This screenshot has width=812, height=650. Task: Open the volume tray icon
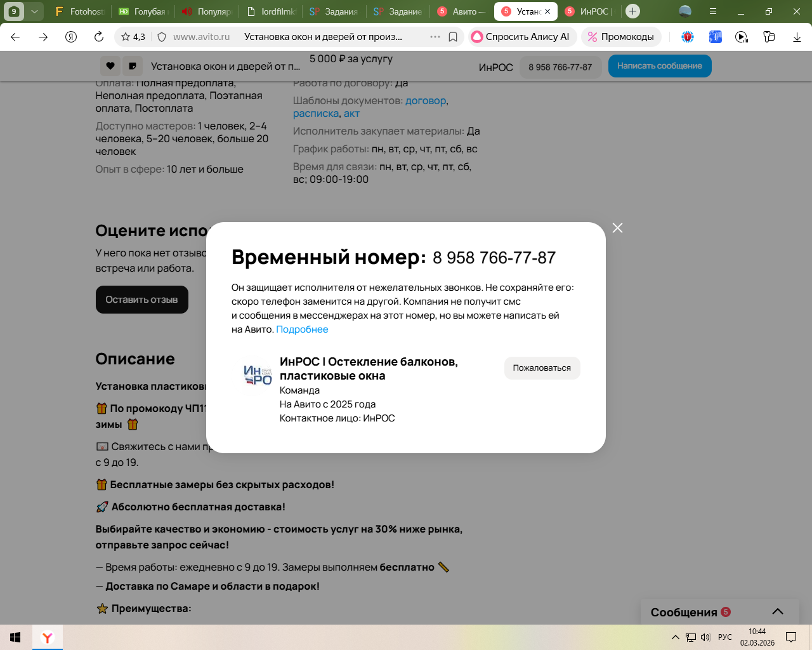coord(705,637)
